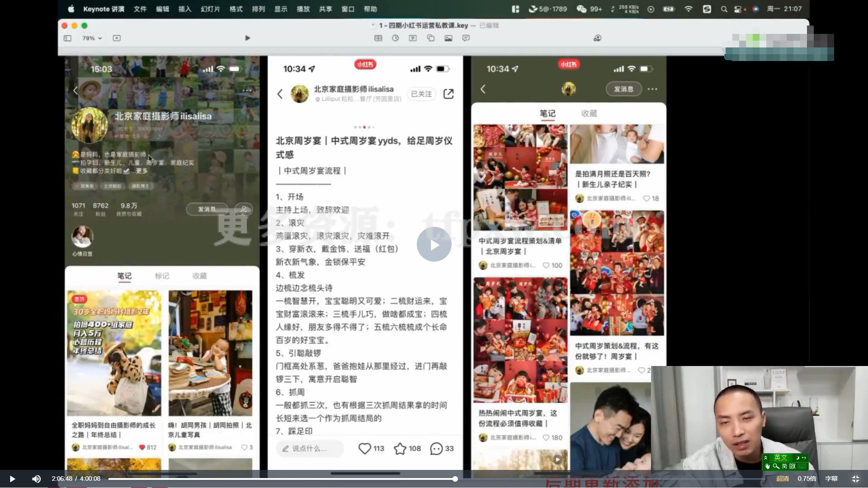The width and height of the screenshot is (868, 488).
Task: Open the chart insertion icon
Action: (395, 38)
